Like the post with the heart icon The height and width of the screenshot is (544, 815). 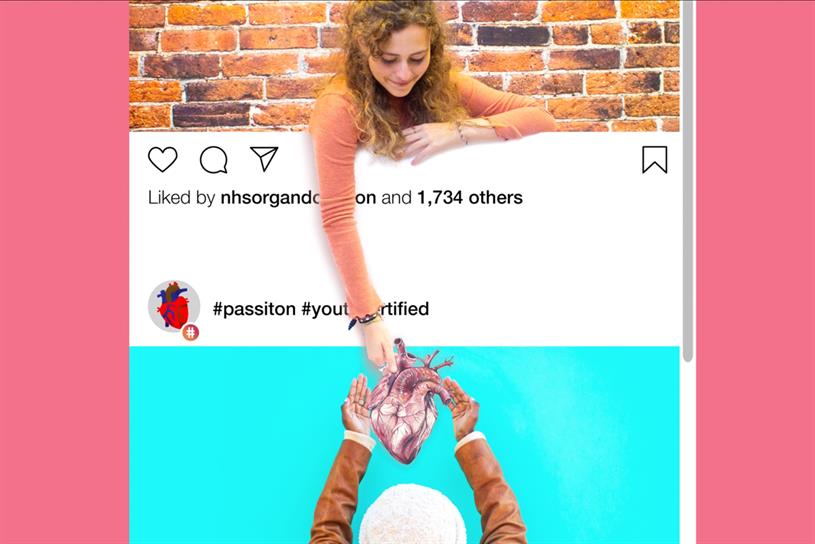(163, 159)
